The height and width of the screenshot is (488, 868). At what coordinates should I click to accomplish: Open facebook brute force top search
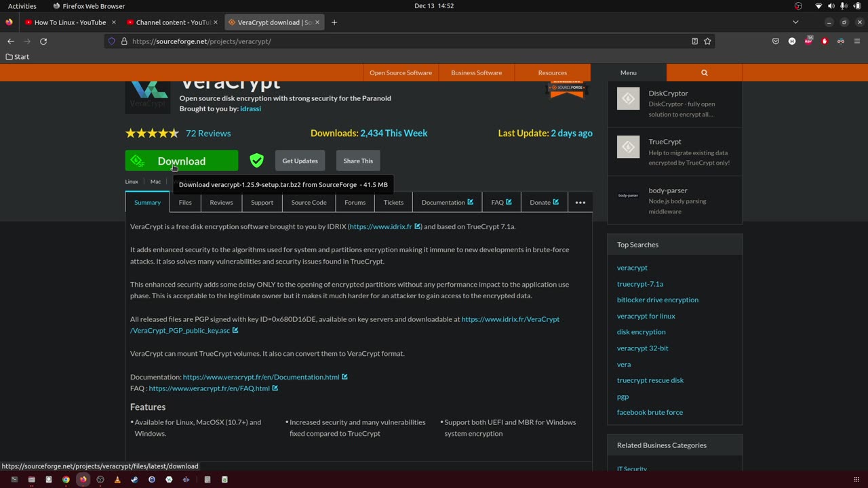coord(650,412)
